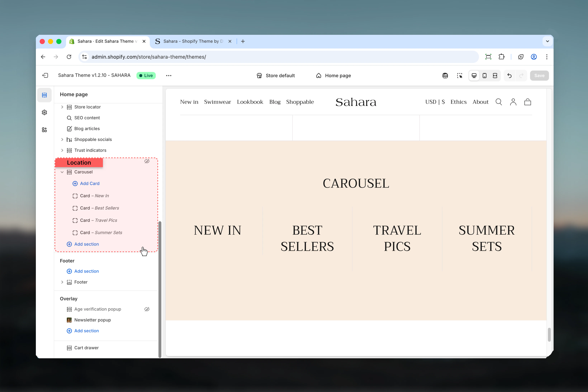Click the browser address bar
588x392 pixels.
coord(278,57)
